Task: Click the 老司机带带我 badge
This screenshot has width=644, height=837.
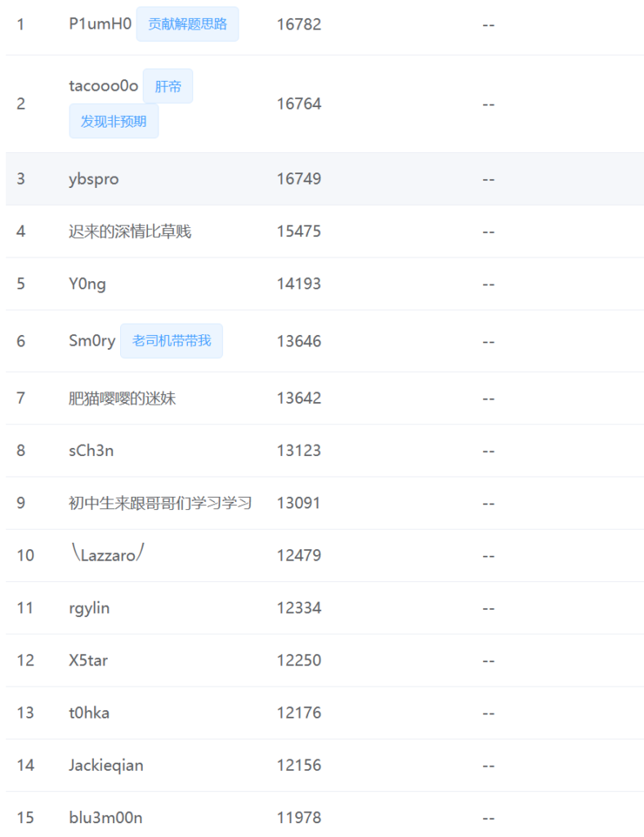Action: pyautogui.click(x=172, y=341)
